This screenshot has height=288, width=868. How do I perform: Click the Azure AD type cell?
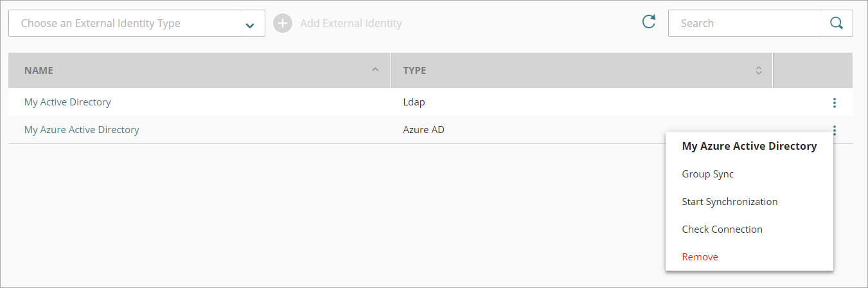point(423,130)
